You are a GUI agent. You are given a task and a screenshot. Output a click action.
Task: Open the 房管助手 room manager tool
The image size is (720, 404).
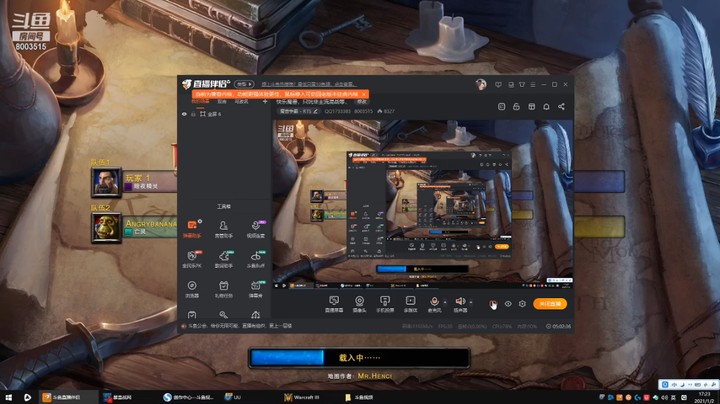pos(224,228)
